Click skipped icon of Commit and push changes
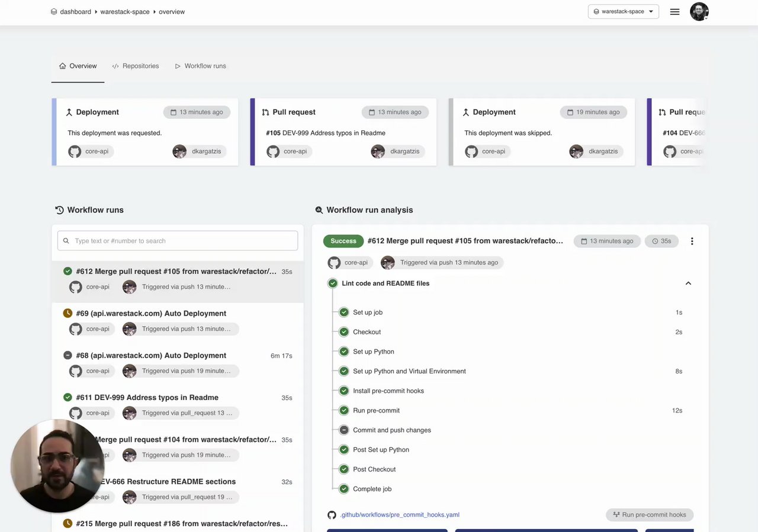 point(344,430)
